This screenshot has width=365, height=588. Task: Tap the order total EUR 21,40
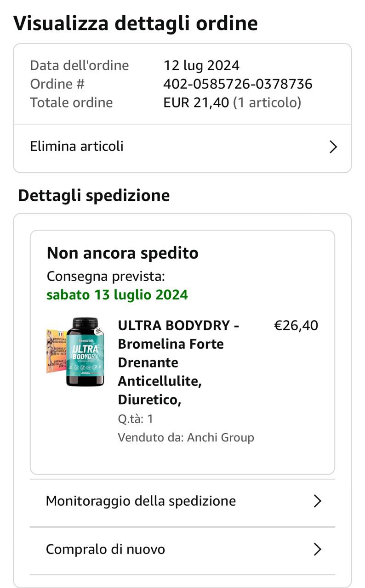pyautogui.click(x=196, y=102)
